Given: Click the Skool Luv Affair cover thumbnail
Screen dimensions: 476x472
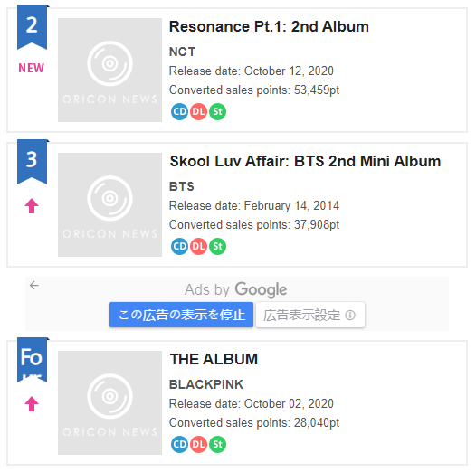Looking at the screenshot, I should (109, 204).
